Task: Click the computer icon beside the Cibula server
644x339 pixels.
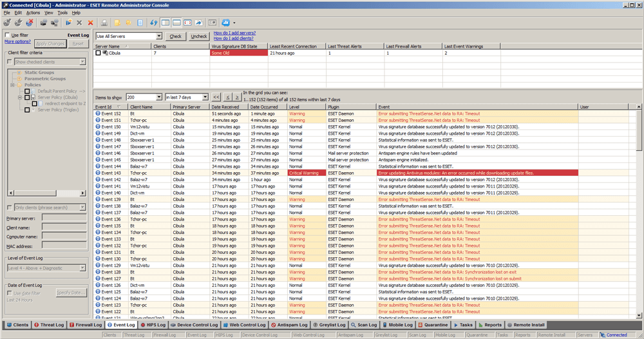Action: [x=105, y=53]
